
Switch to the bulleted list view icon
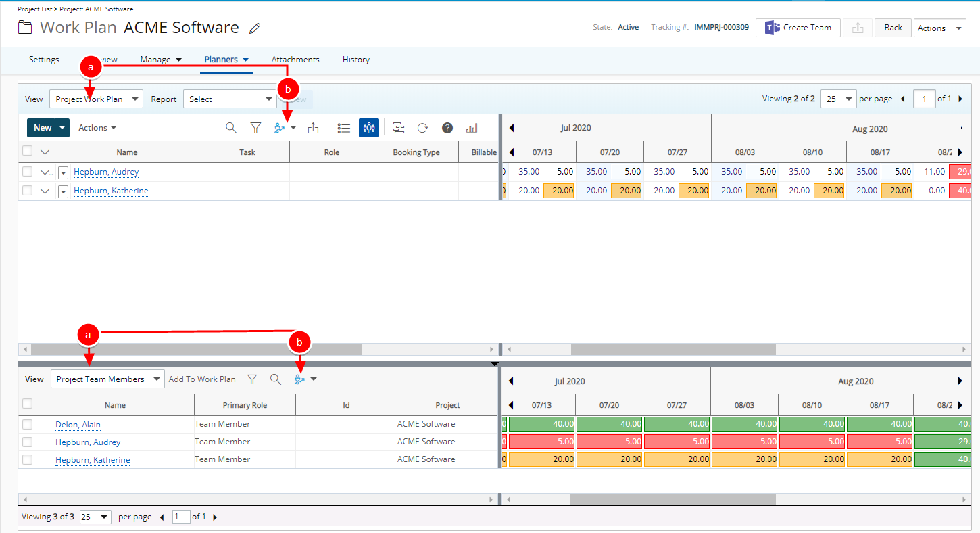click(344, 128)
